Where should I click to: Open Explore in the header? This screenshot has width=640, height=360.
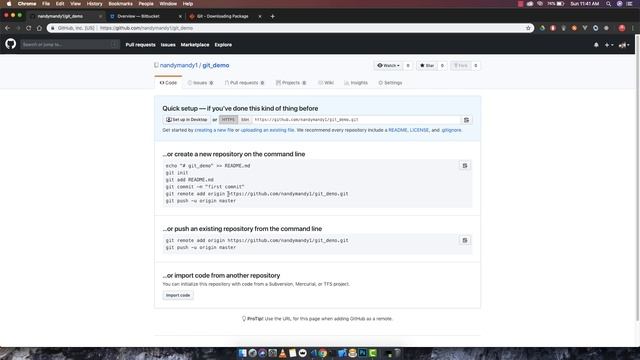coord(223,45)
